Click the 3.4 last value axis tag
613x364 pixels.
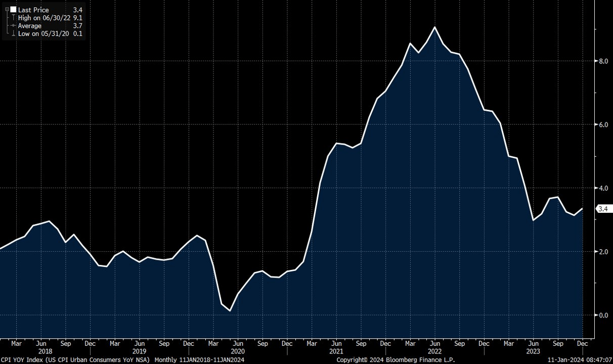coord(603,209)
